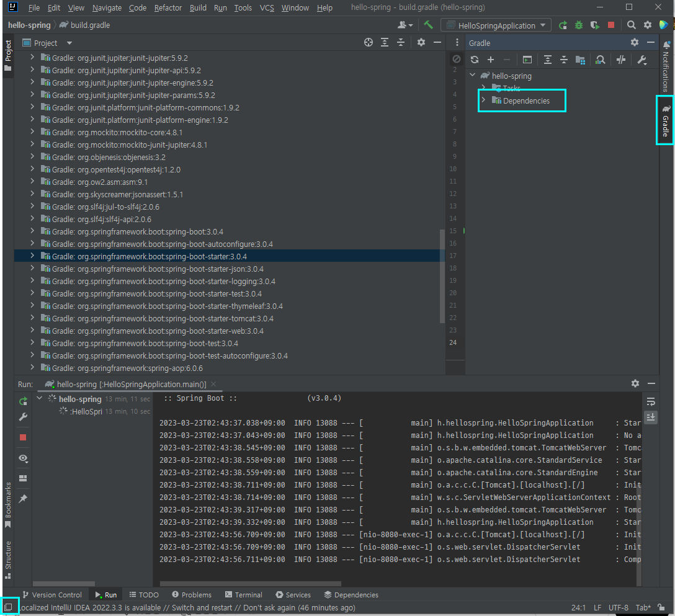Viewport: 675px width, 616px height.
Task: Click the hello-spring breadcrumb
Action: [29, 25]
